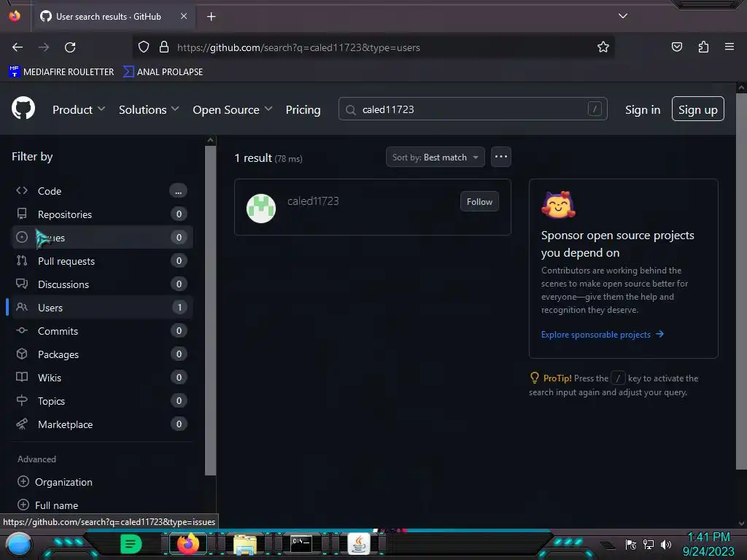Open File Explorer from the taskbar

[x=245, y=544]
